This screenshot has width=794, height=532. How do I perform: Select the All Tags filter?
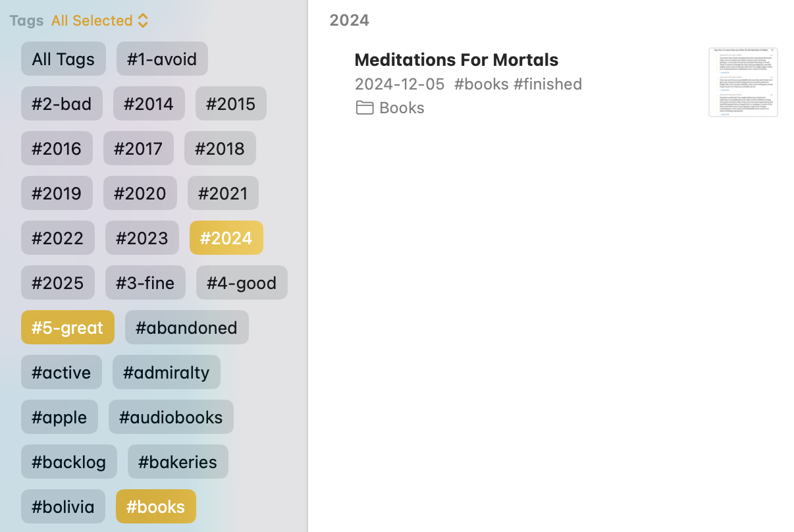click(x=63, y=59)
